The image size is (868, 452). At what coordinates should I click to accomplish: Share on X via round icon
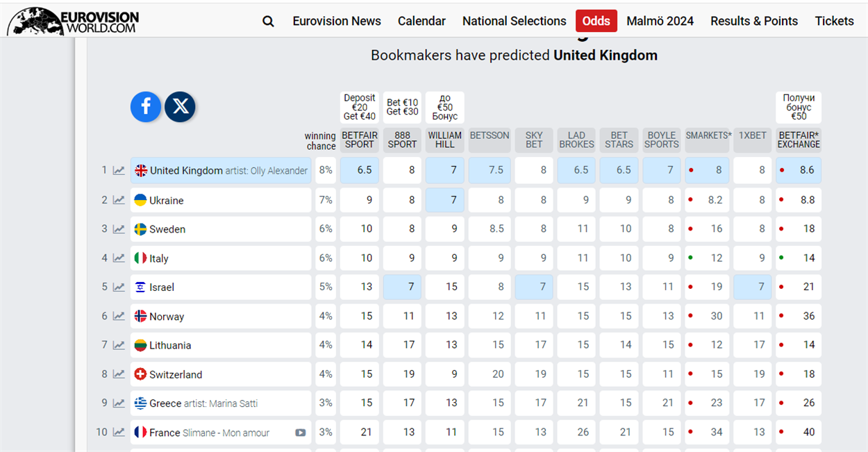click(181, 106)
